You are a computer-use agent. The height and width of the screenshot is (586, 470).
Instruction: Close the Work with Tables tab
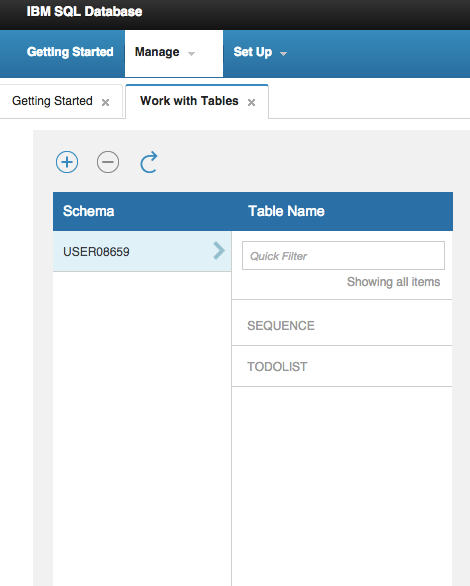pos(251,102)
